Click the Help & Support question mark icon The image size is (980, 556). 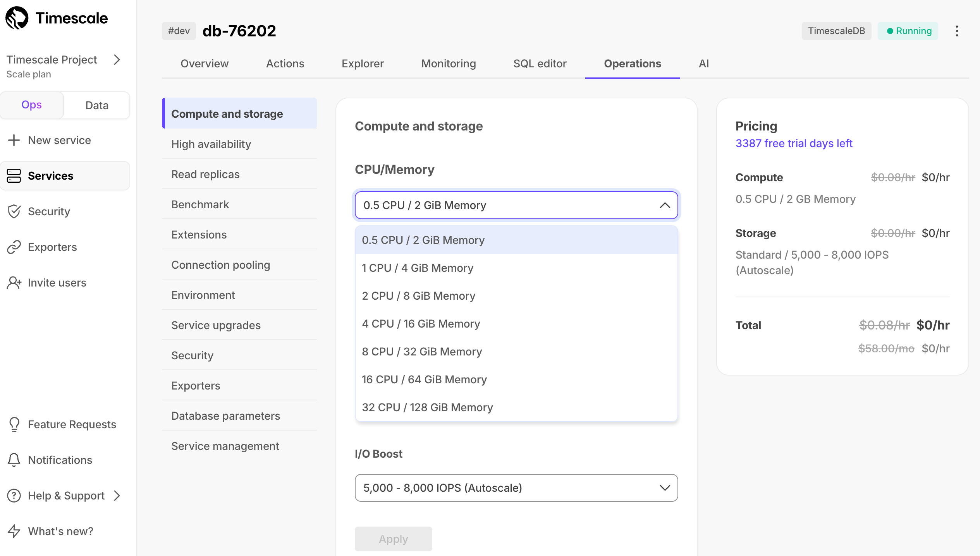[x=14, y=496]
